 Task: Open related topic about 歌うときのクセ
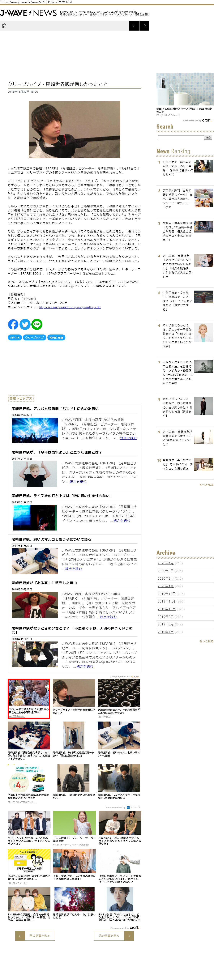(72, 630)
